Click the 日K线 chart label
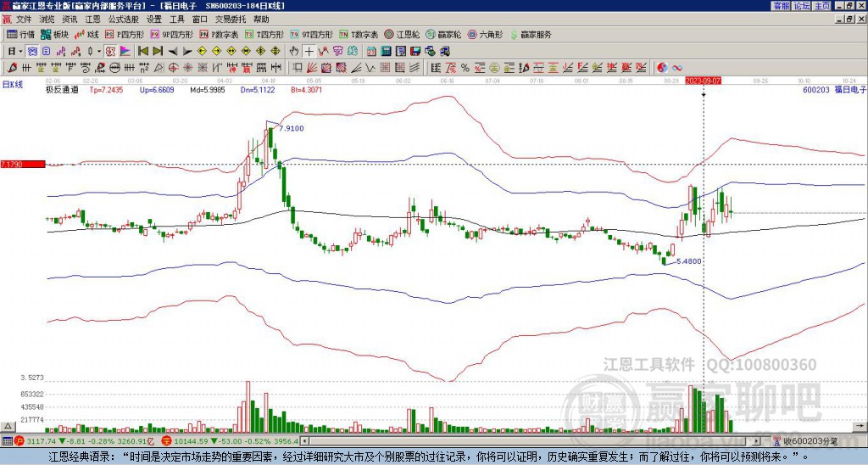868x465 pixels. (13, 85)
